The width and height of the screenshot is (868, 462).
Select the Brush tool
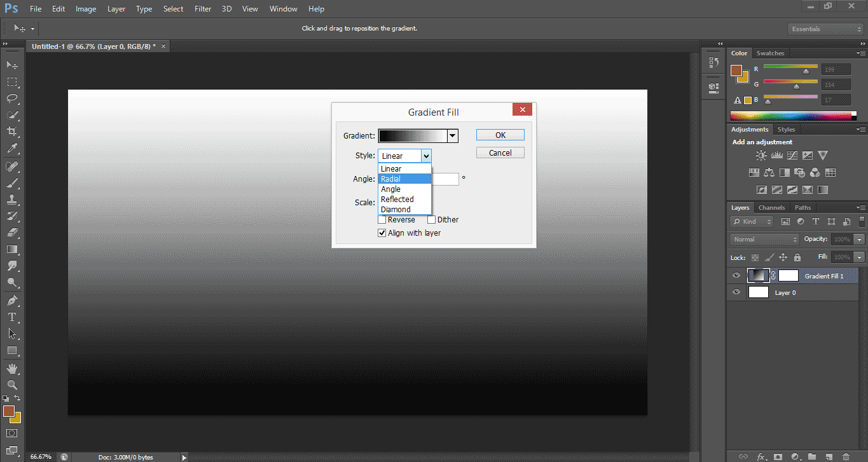click(x=12, y=183)
